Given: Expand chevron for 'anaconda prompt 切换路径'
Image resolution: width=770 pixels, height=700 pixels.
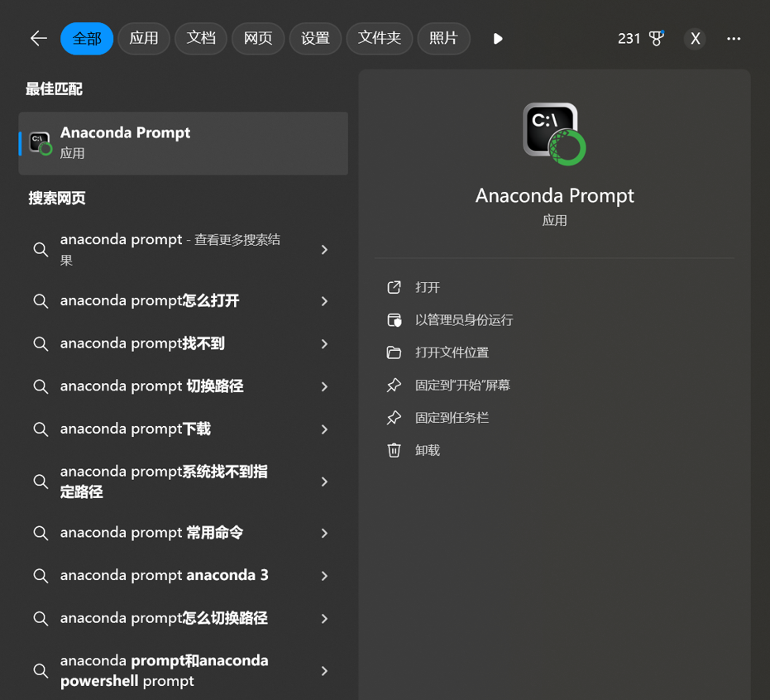Looking at the screenshot, I should pos(324,386).
